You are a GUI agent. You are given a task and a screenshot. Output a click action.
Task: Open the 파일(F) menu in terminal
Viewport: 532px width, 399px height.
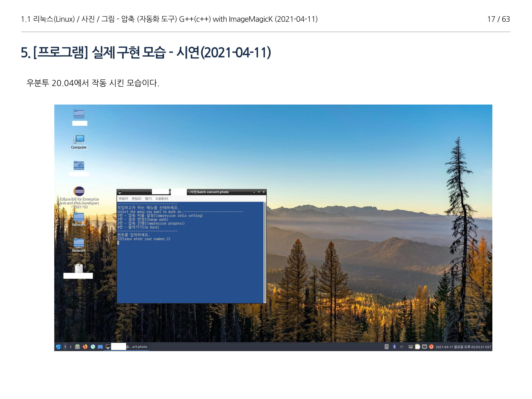click(x=123, y=198)
